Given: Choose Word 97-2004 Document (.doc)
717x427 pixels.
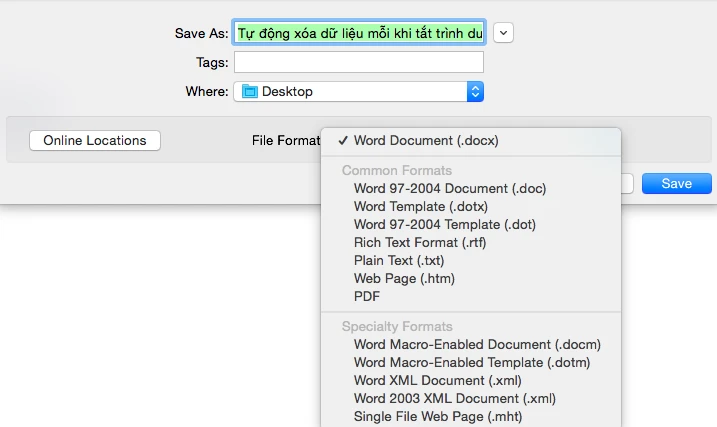Looking at the screenshot, I should tap(471, 188).
